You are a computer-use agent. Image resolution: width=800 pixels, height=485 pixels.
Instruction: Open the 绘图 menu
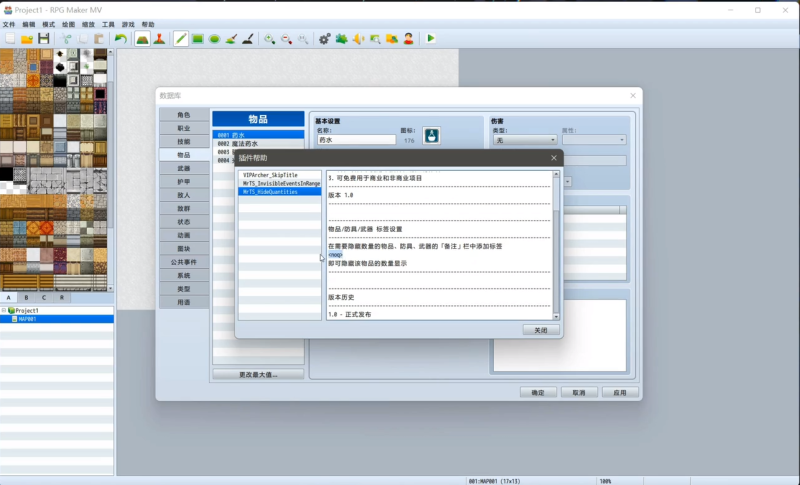[68, 24]
